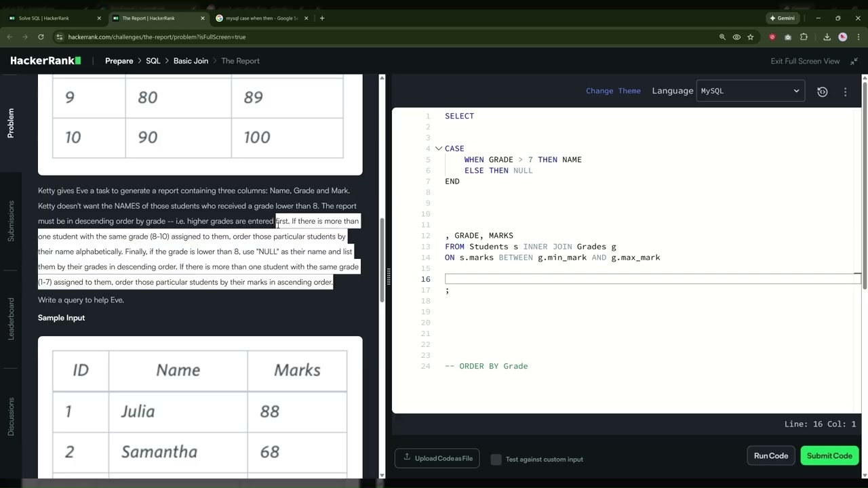Viewport: 868px width, 488px height.
Task: Reset code with the history icon
Action: click(x=822, y=91)
